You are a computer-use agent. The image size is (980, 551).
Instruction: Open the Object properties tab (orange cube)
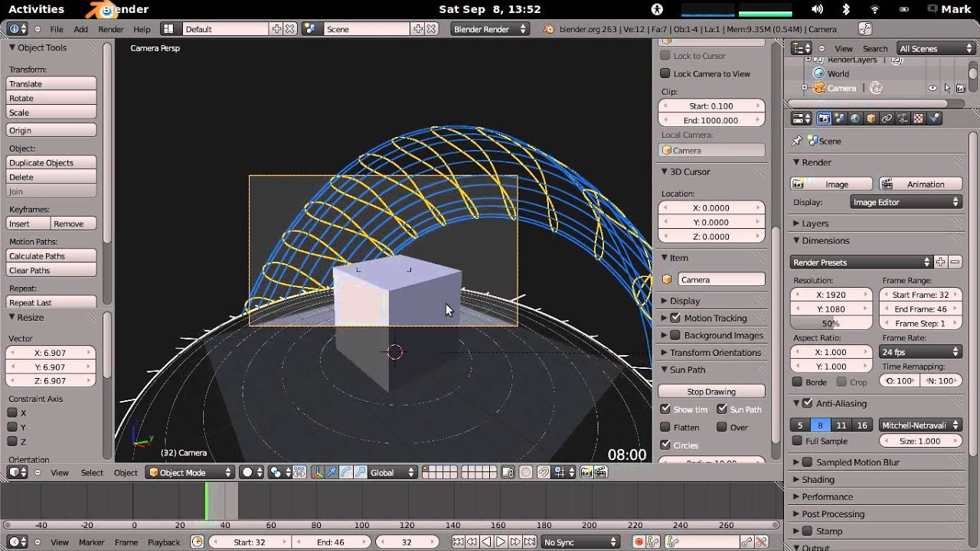pos(871,119)
